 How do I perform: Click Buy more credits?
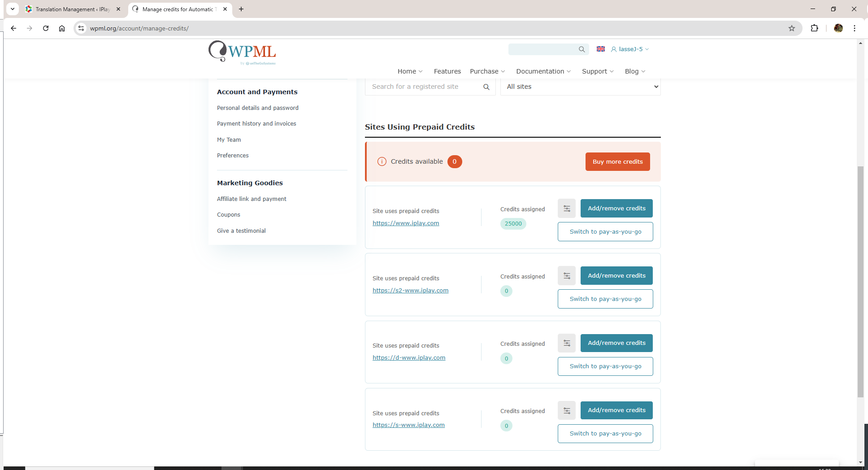click(618, 162)
